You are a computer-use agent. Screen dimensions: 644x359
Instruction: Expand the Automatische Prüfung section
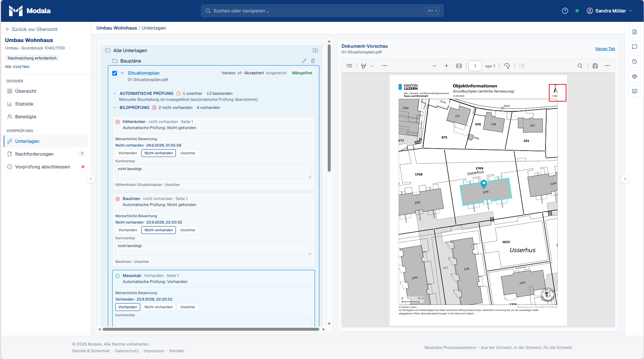coord(115,93)
